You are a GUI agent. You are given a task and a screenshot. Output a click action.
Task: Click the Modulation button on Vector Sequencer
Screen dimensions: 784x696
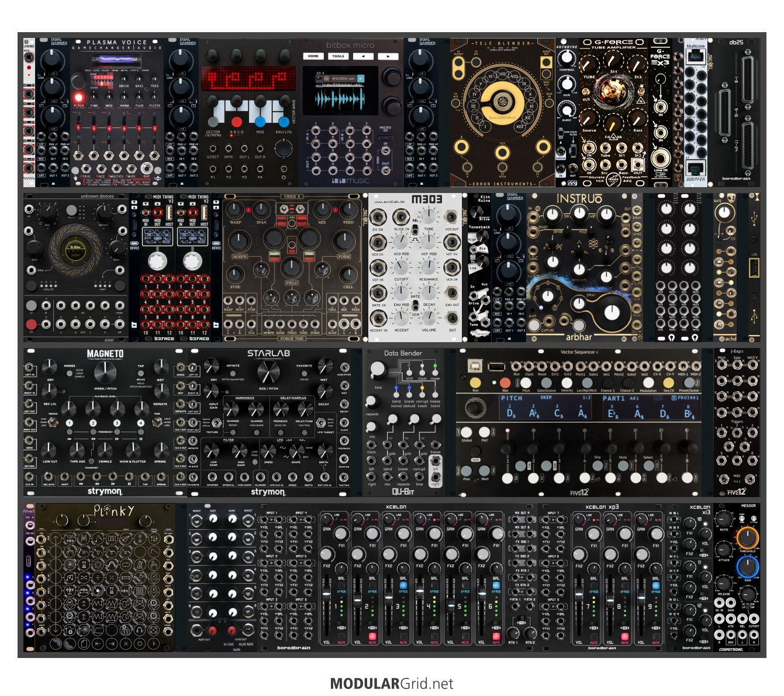(648, 383)
